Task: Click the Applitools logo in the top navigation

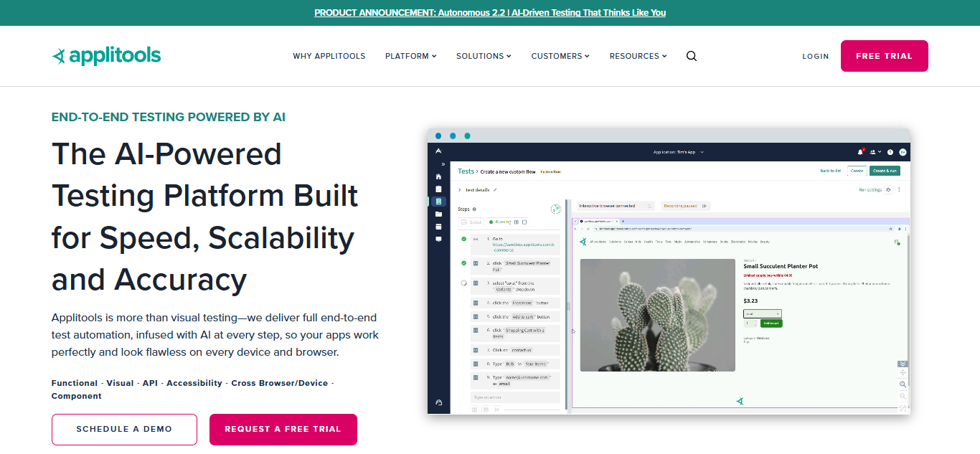Action: pos(105,55)
